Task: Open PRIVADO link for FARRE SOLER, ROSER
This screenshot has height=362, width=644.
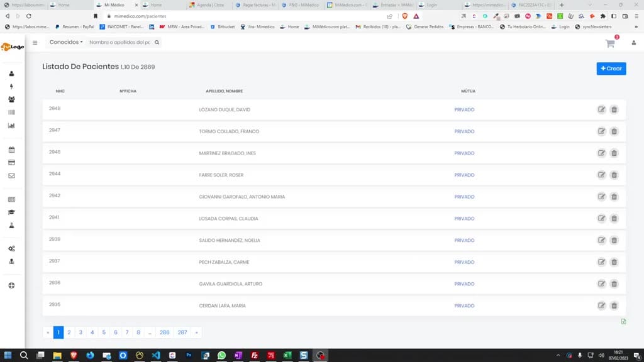Action: 464,175
